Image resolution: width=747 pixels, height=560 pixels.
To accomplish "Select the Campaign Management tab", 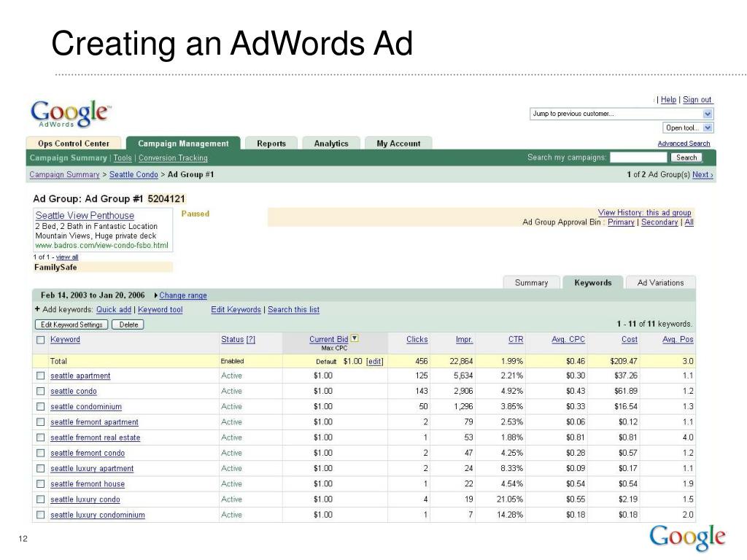I will (183, 144).
